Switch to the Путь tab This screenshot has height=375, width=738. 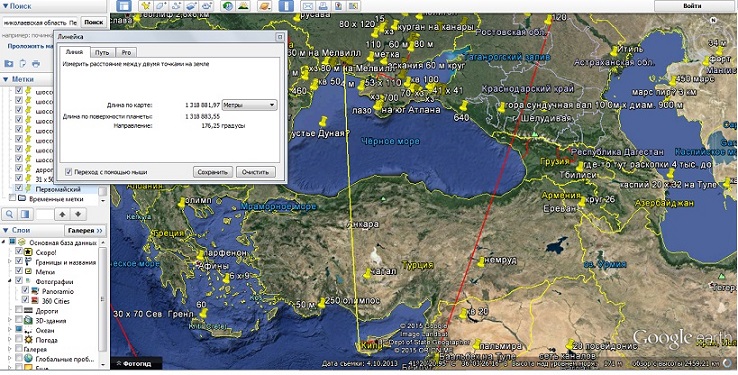pyautogui.click(x=102, y=52)
